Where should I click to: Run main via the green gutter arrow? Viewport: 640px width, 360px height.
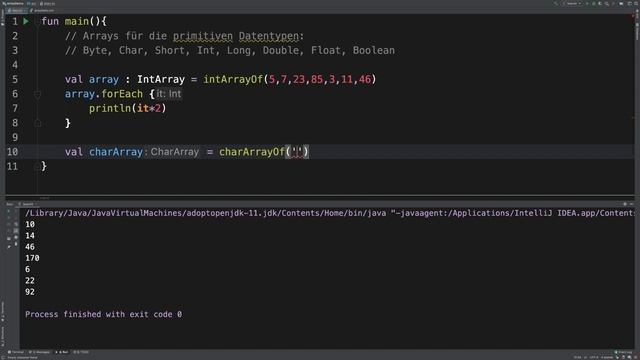click(x=26, y=21)
